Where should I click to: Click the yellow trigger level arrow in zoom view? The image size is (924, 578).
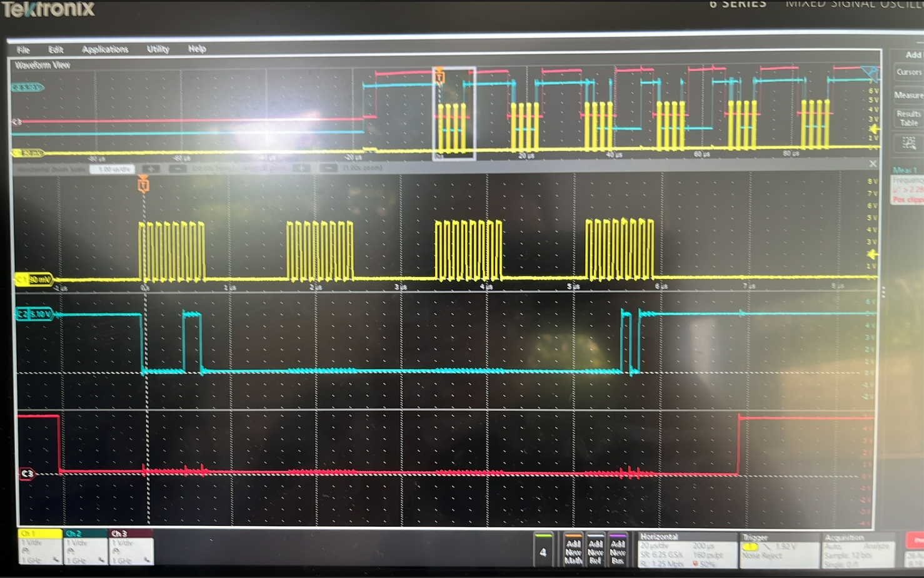point(873,255)
